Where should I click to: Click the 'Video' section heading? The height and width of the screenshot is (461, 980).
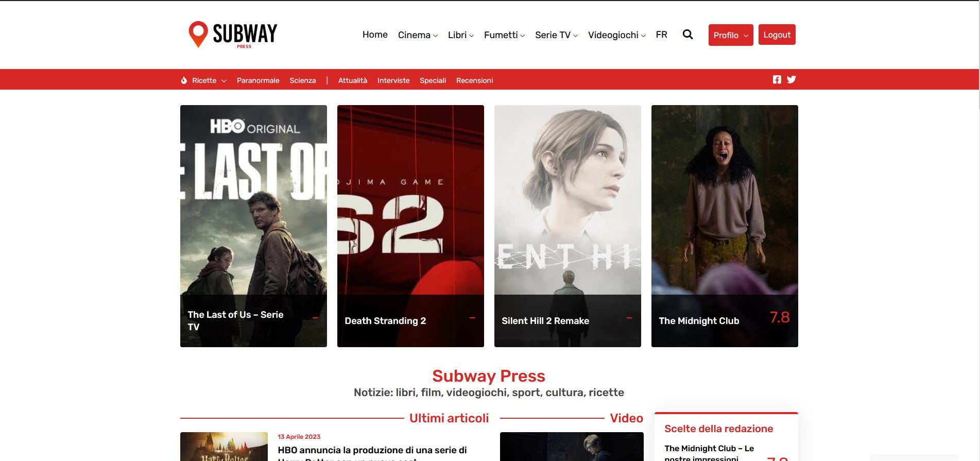click(626, 418)
